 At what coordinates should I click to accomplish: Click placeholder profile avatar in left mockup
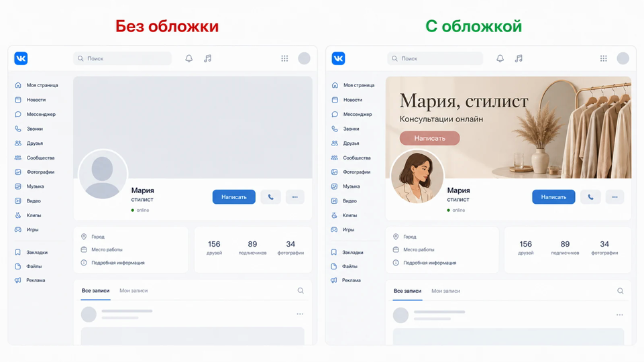pyautogui.click(x=102, y=175)
